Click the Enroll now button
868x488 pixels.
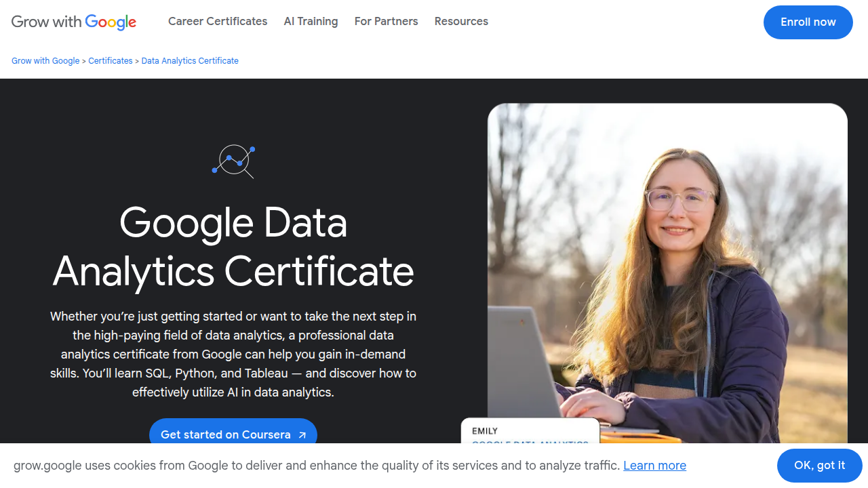pyautogui.click(x=808, y=22)
